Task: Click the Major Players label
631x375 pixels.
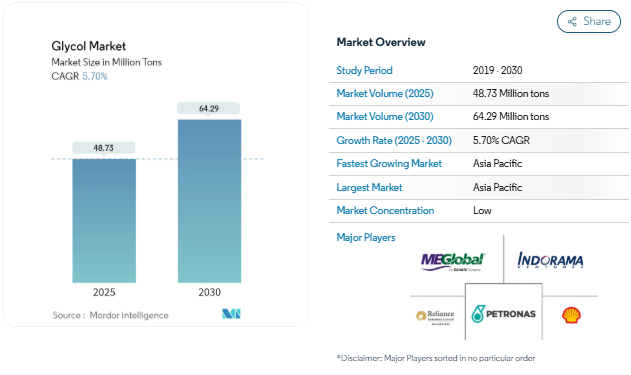Action: coord(366,237)
